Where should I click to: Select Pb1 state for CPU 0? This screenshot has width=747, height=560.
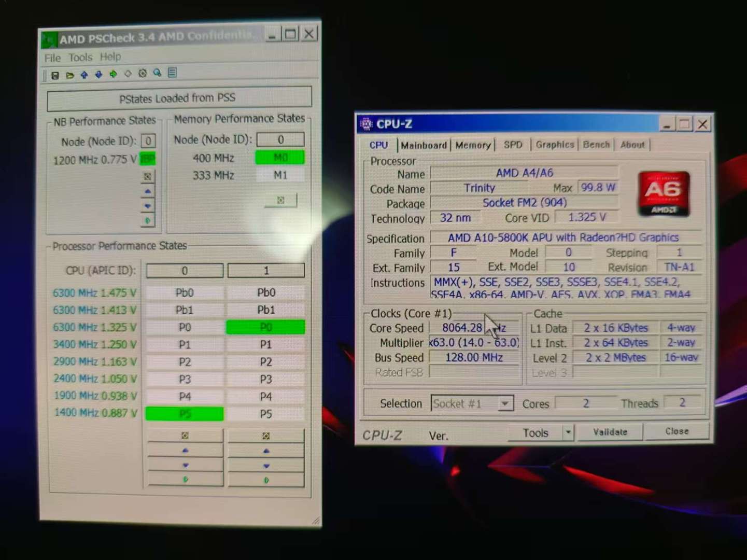185,310
